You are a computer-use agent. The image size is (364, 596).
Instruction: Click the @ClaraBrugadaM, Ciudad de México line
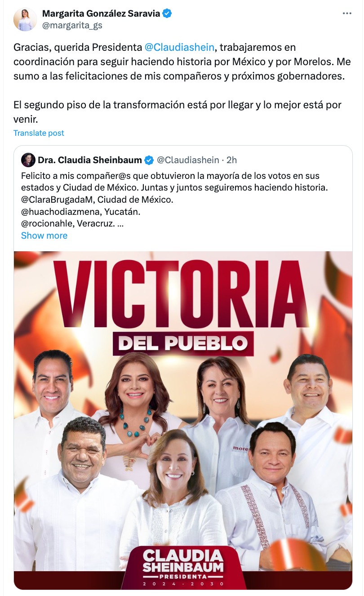coord(97,199)
